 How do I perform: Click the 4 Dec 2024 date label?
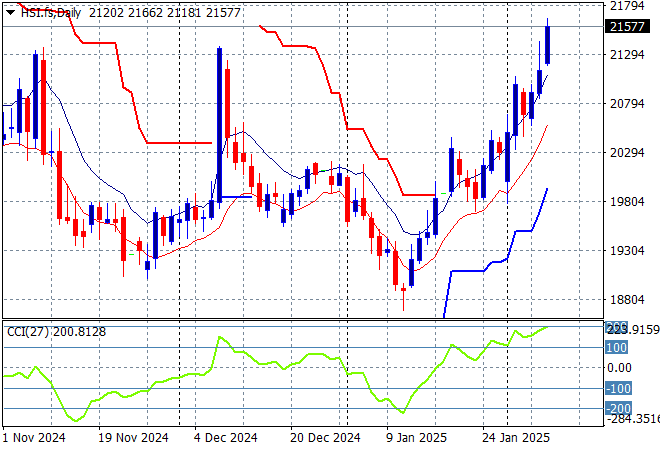tap(225, 438)
